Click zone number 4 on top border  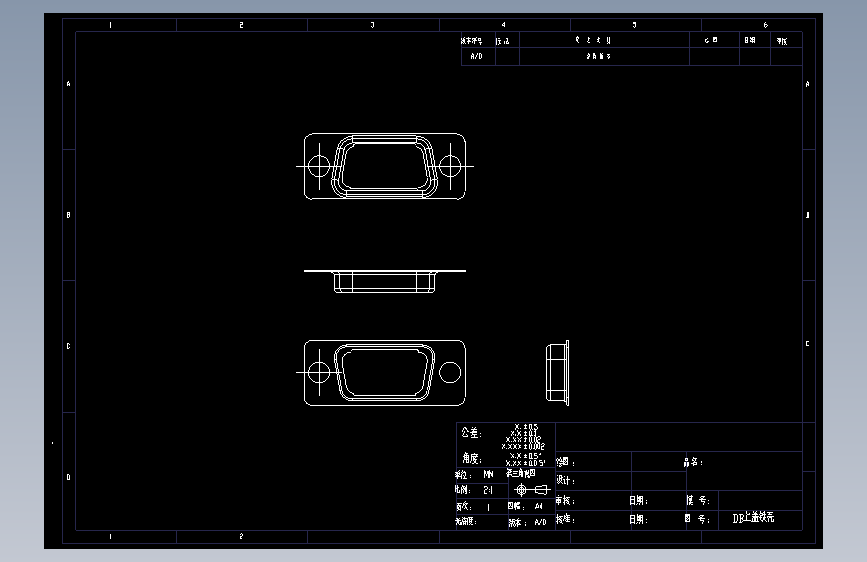pyautogui.click(x=504, y=25)
